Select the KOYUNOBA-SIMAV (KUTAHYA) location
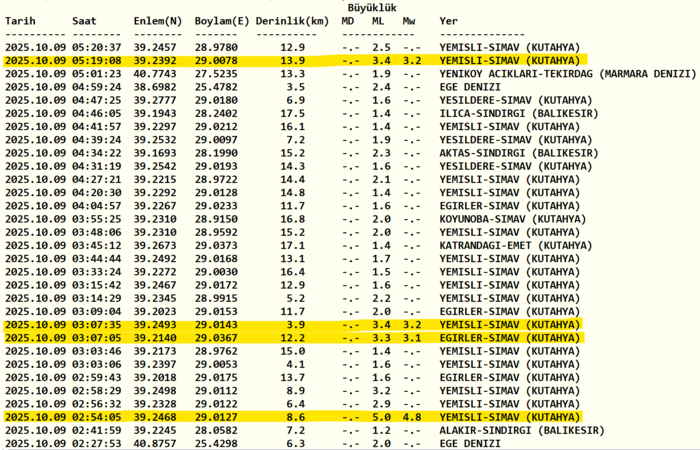 click(x=512, y=217)
